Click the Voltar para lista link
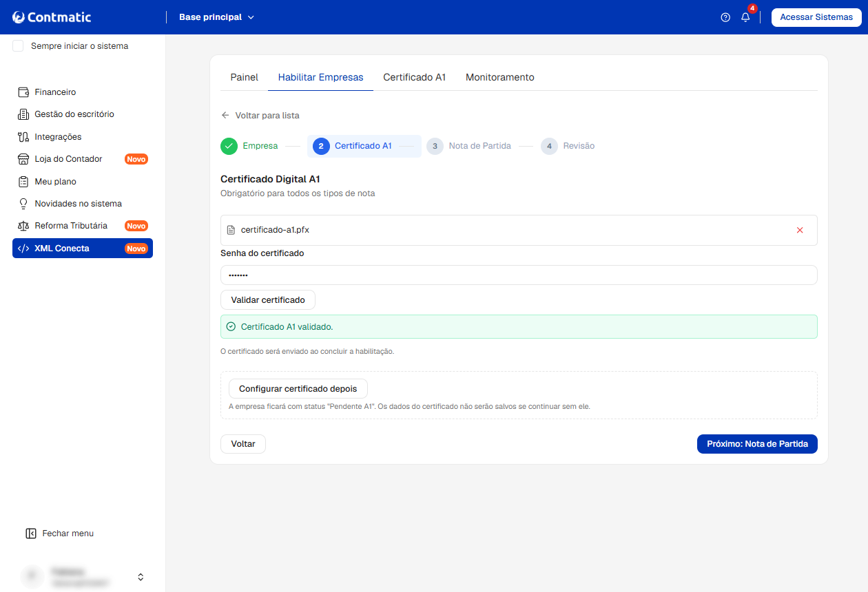 [x=267, y=116]
